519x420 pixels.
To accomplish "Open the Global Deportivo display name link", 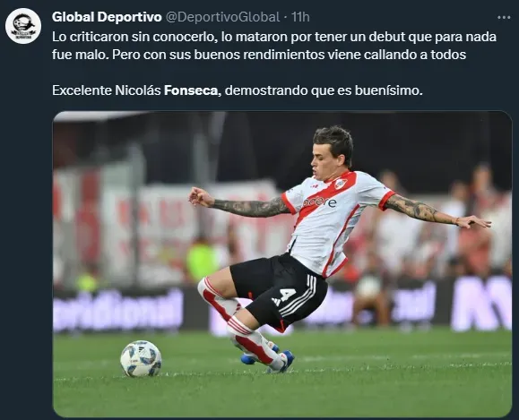I will click(x=107, y=17).
